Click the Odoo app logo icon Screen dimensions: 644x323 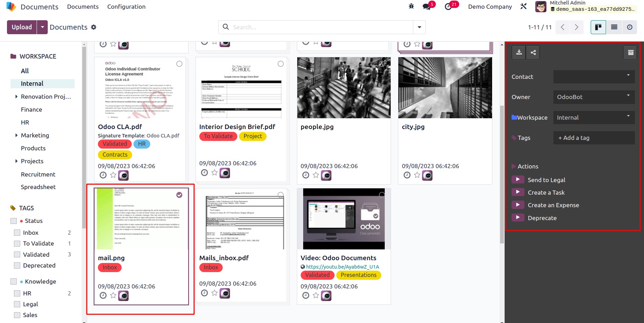[11, 7]
